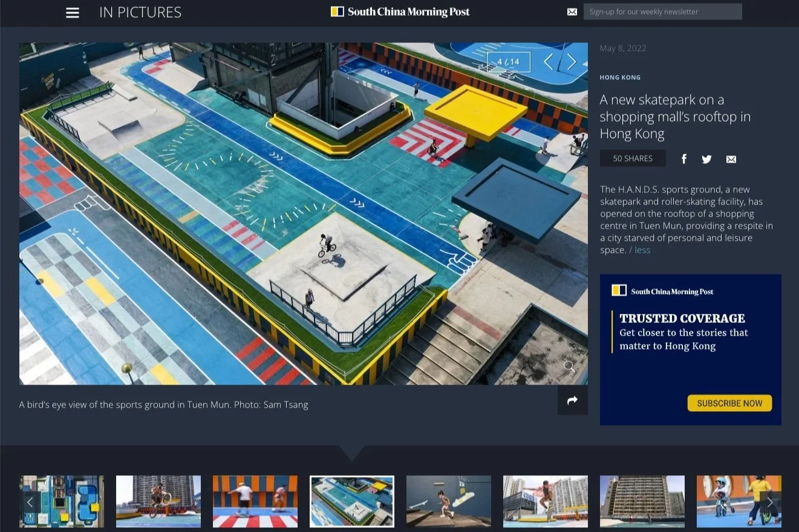Screen dimensions: 799x532
Task: Click the share arrow below the photo
Action: [572, 400]
